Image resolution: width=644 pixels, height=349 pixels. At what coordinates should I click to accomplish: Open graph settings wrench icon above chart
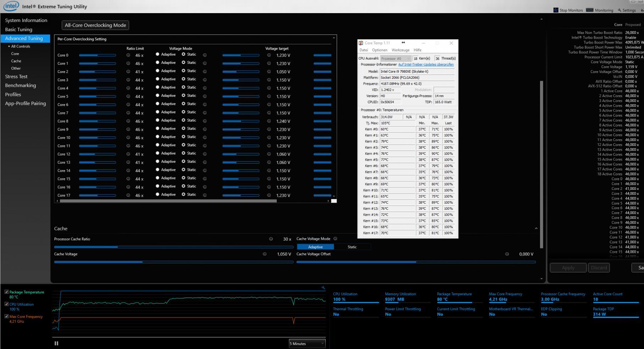(x=323, y=288)
